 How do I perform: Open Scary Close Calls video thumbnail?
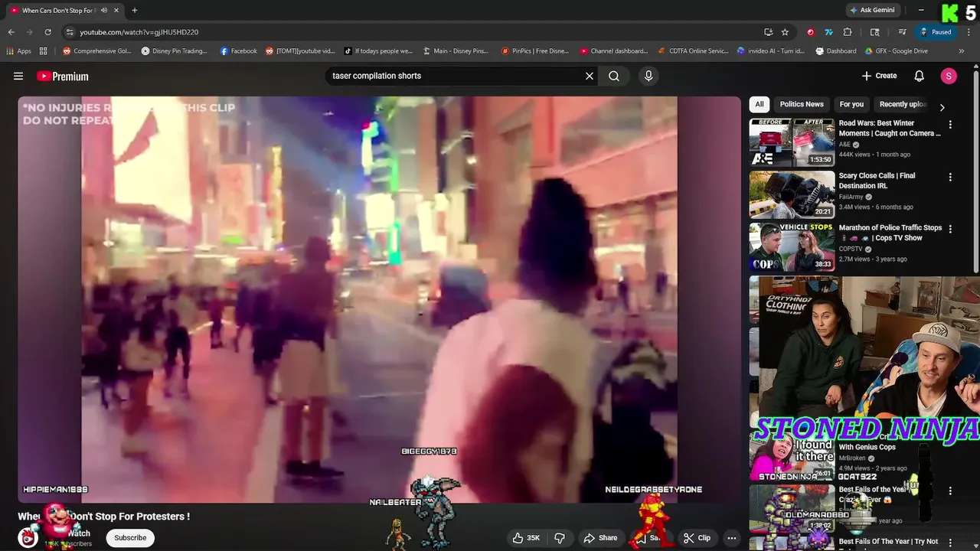792,195
